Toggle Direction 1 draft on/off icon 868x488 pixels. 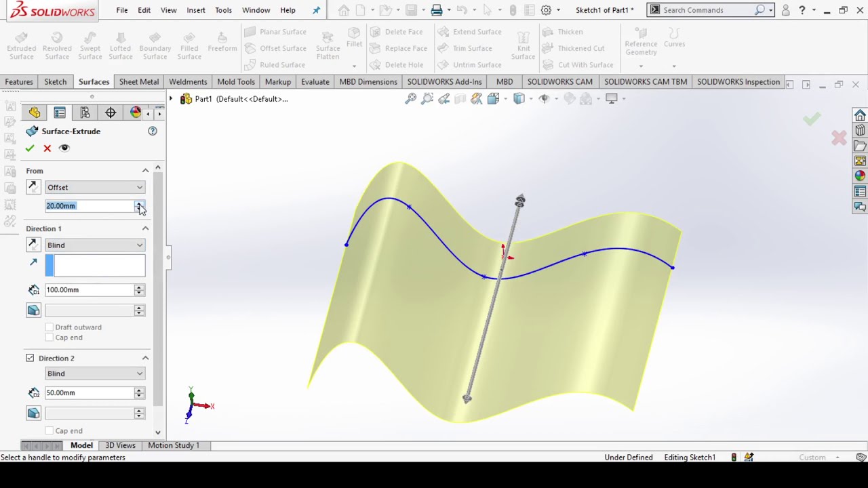[33, 310]
